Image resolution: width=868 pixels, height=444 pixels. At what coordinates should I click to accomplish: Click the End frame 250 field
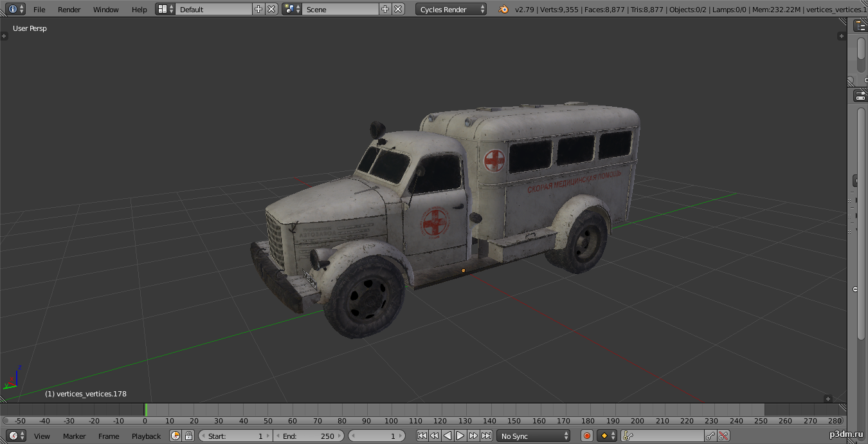[309, 436]
